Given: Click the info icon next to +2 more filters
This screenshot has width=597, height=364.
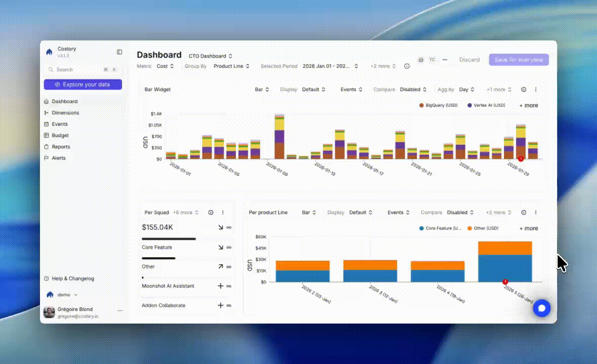Looking at the screenshot, I should click(407, 66).
